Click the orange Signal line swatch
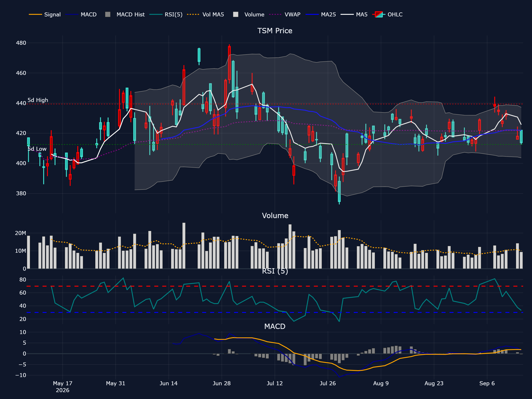The height and width of the screenshot is (399, 532). [35, 14]
